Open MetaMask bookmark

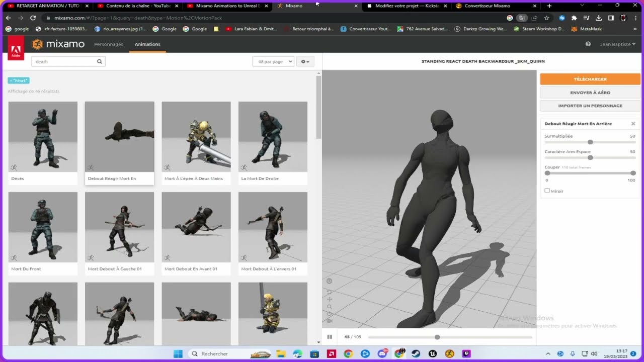587,29
